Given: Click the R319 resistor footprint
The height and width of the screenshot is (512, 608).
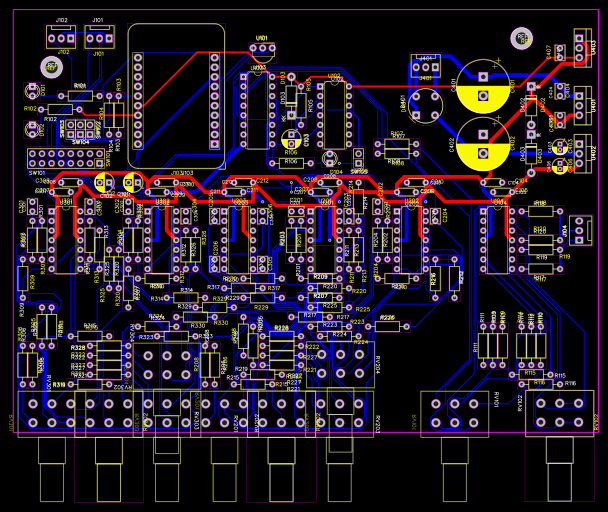Looking at the screenshot, I should 90,384.
